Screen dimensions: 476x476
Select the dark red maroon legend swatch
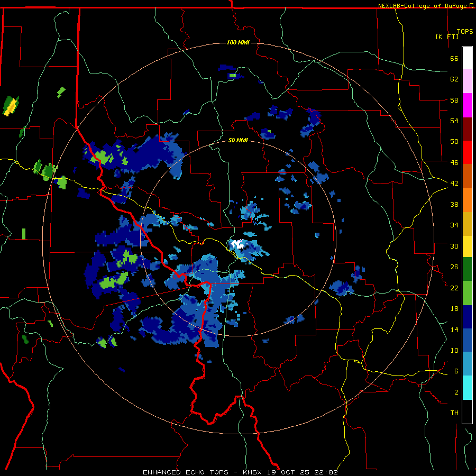[467, 129]
